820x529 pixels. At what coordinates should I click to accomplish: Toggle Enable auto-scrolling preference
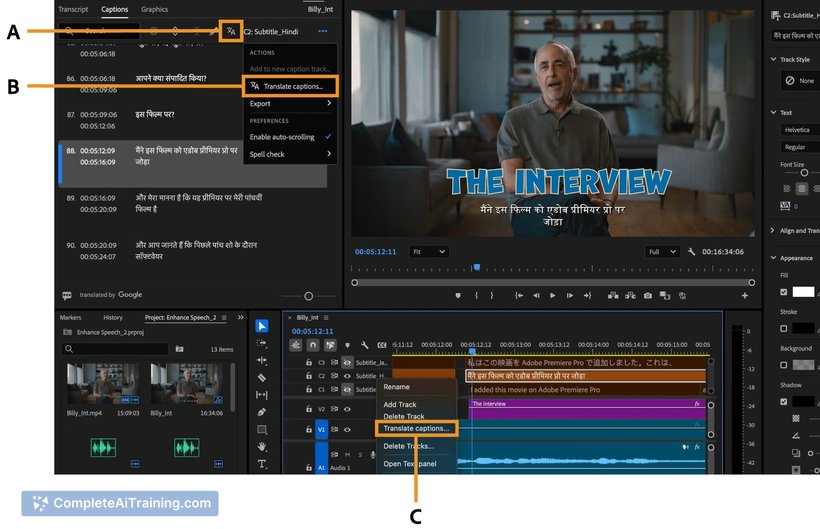290,137
